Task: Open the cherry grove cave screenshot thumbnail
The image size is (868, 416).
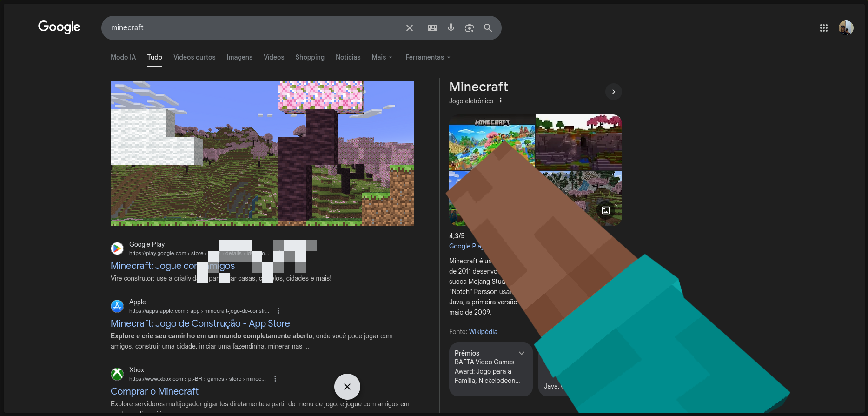Action: (x=579, y=142)
